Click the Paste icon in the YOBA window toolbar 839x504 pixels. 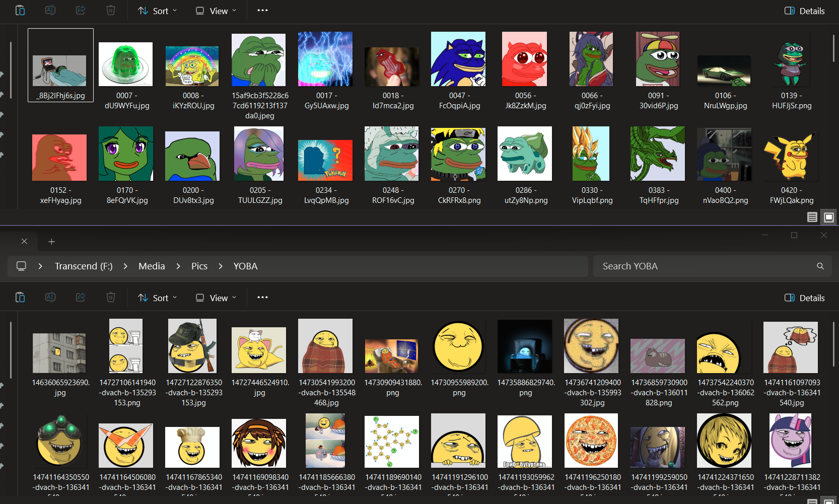[20, 297]
